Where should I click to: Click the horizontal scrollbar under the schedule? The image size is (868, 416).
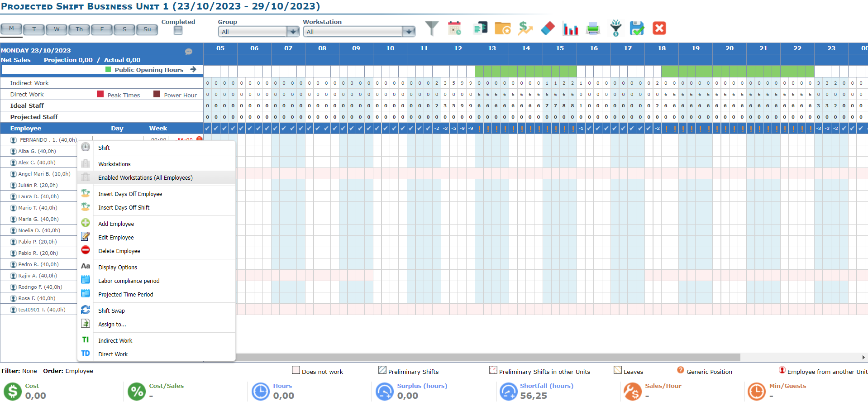pyautogui.click(x=488, y=357)
